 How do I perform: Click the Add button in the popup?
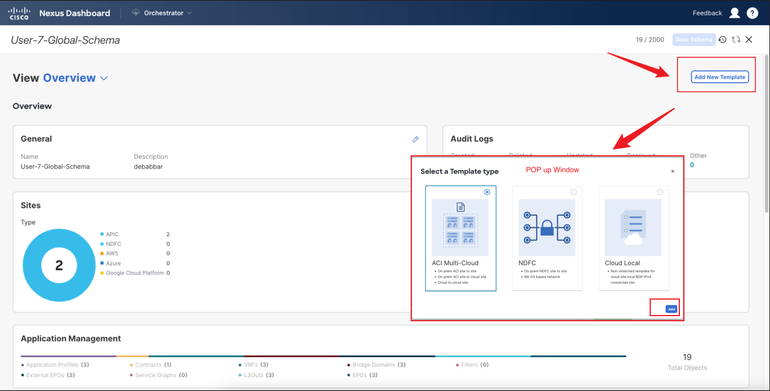(671, 309)
